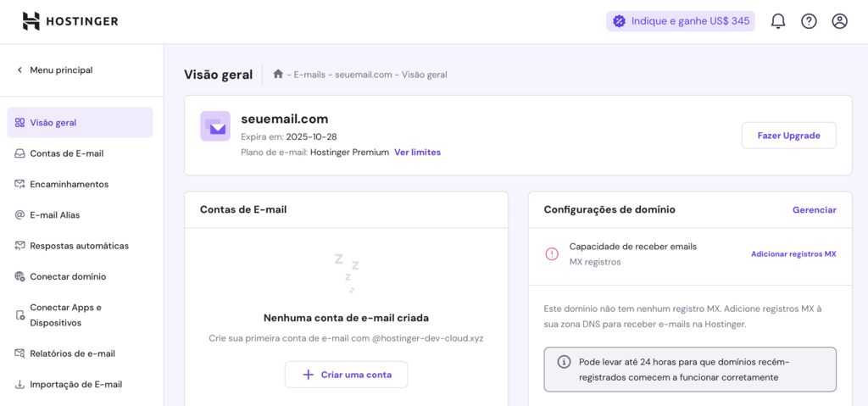
Task: Click the Respostas automáticas icon
Action: [x=19, y=245]
